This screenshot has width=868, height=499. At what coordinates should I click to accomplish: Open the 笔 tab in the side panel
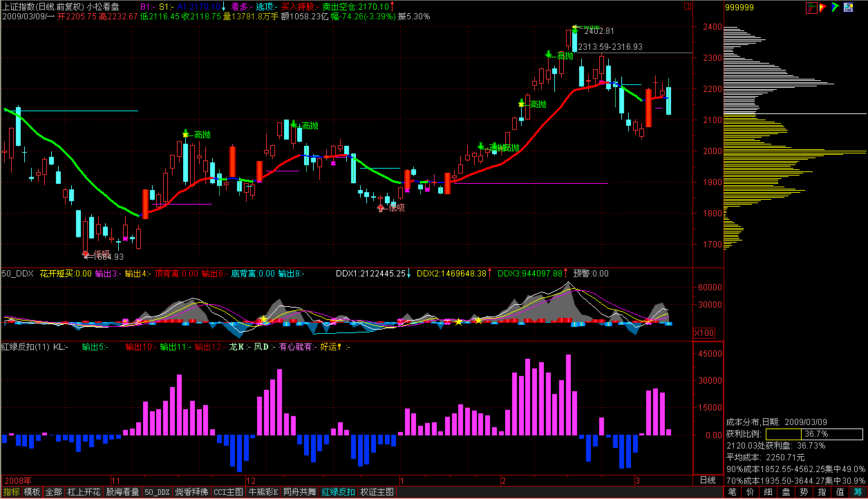tap(733, 492)
